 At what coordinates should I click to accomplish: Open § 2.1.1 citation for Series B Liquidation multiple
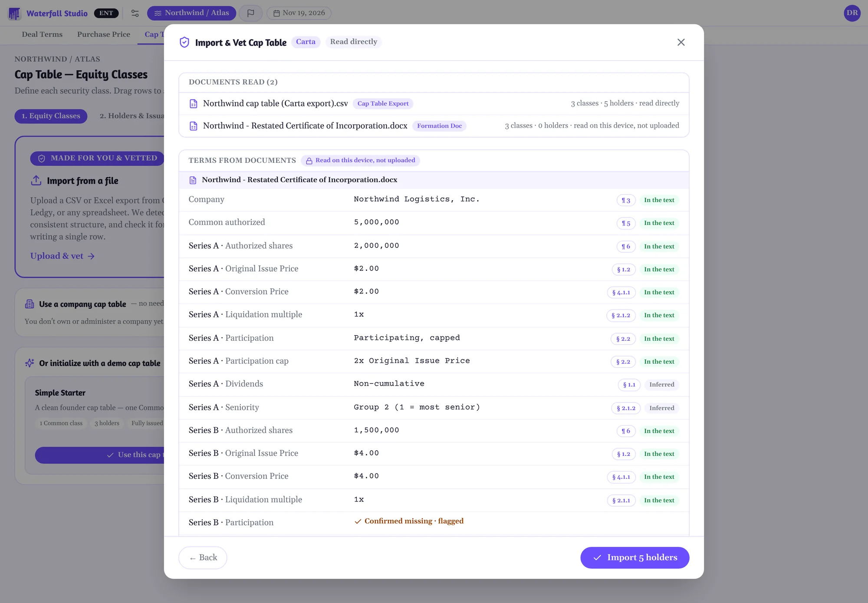(621, 501)
